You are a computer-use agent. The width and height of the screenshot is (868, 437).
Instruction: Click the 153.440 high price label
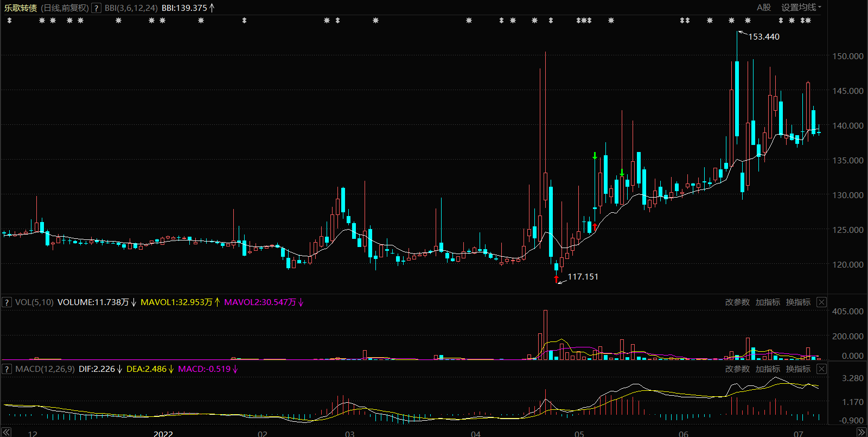tap(764, 37)
